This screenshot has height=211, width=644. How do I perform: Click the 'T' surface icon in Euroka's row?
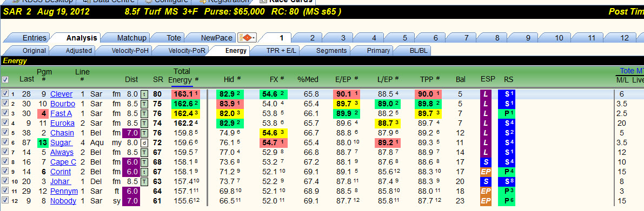[144, 123]
